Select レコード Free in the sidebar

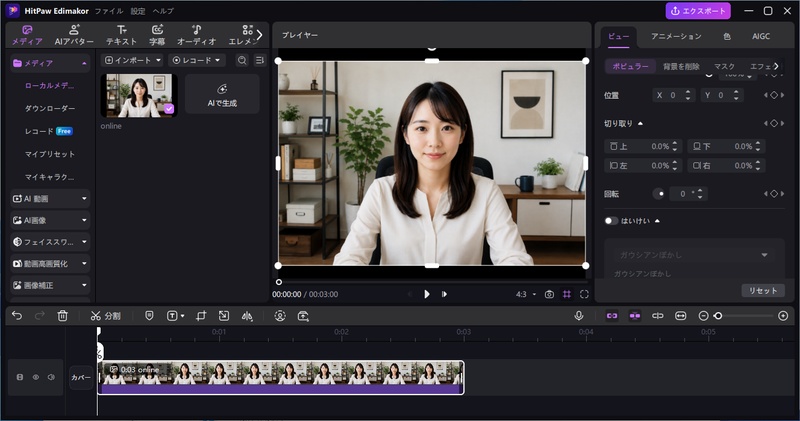pyautogui.click(x=48, y=131)
